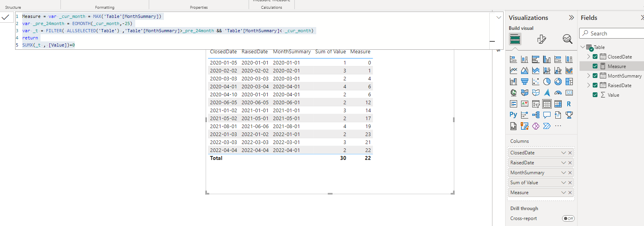
Task: Open the Sum of Value column dropdown
Action: pos(564,183)
